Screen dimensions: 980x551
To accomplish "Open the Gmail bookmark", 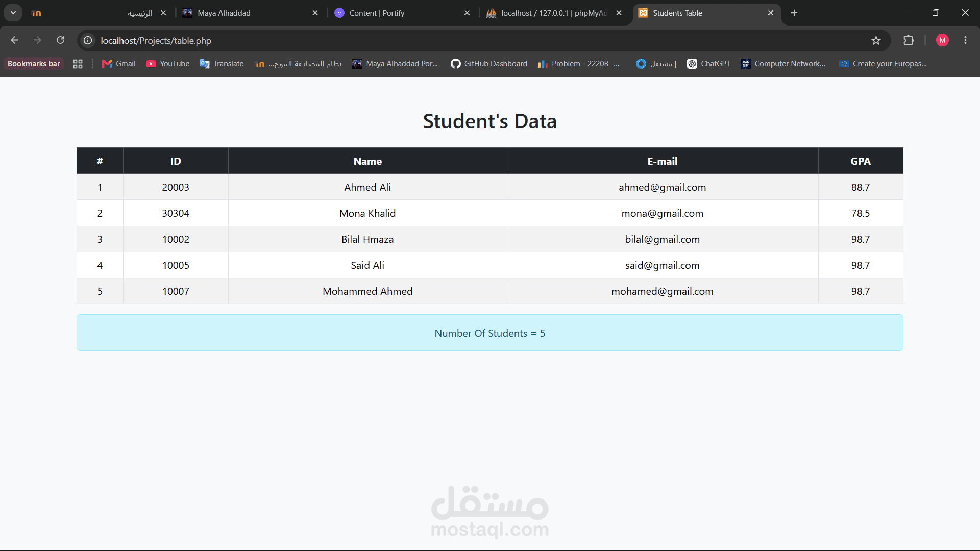I will click(x=118, y=64).
